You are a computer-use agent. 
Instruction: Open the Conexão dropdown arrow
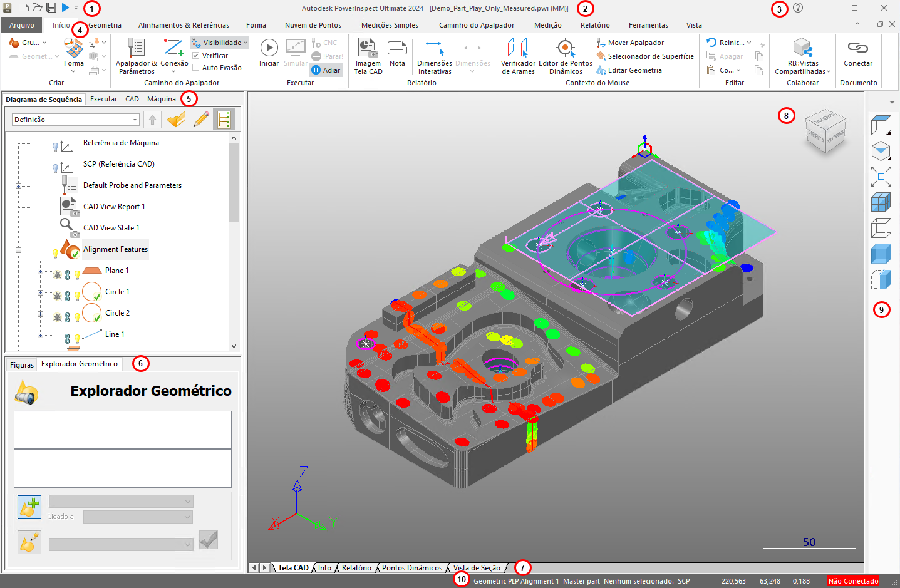tap(173, 71)
